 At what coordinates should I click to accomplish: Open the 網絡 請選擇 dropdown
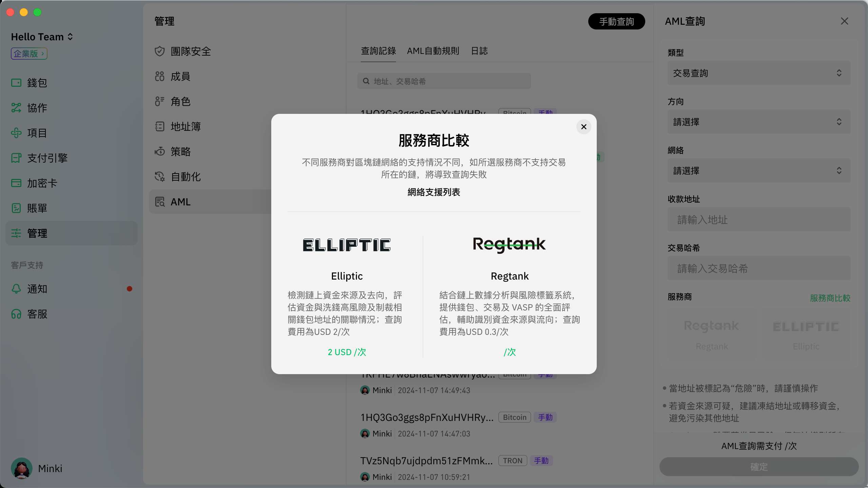(759, 171)
